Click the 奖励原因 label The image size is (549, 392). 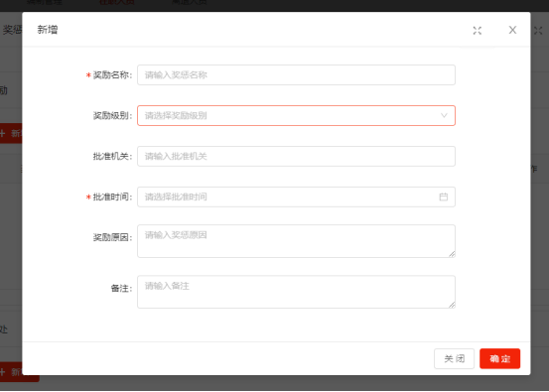click(x=112, y=237)
